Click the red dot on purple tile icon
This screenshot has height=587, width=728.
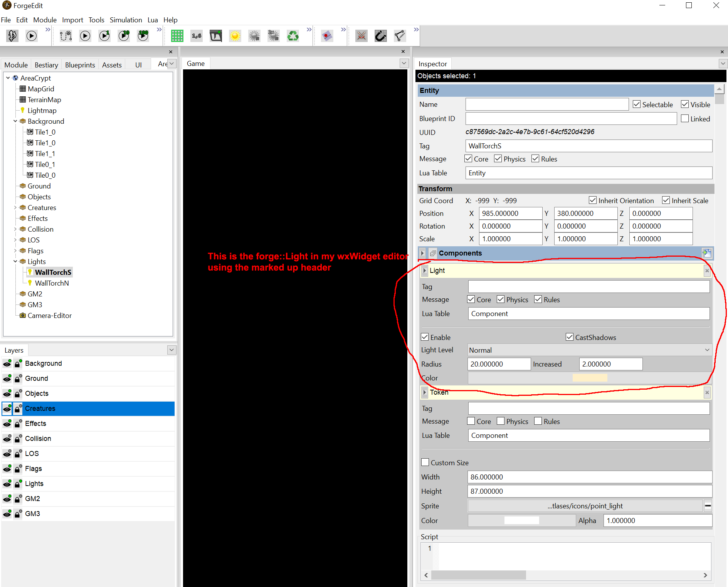(327, 36)
